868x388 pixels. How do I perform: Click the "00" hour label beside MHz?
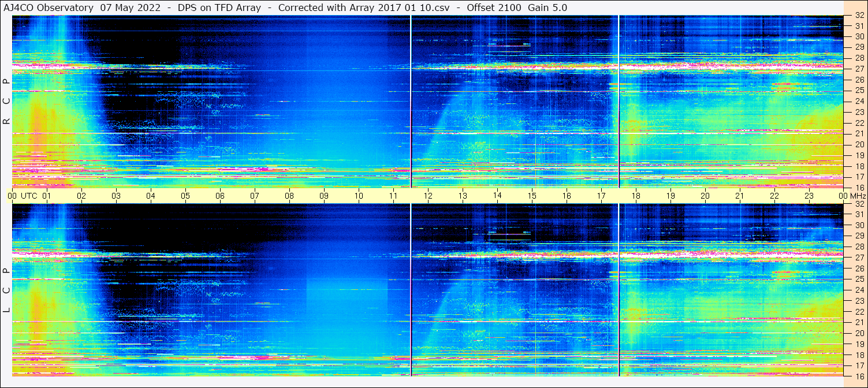pos(843,196)
